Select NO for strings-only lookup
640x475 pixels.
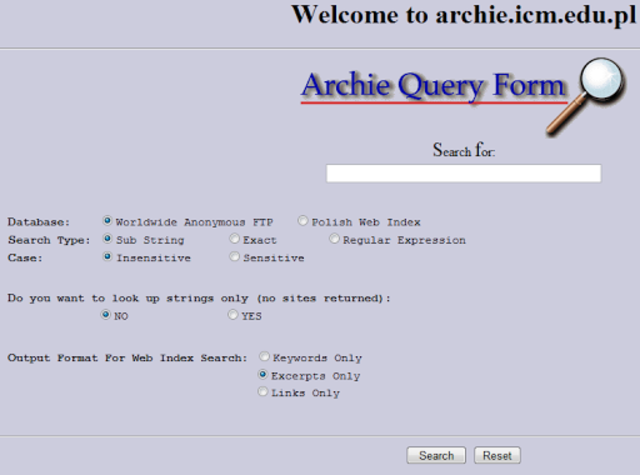(x=106, y=315)
